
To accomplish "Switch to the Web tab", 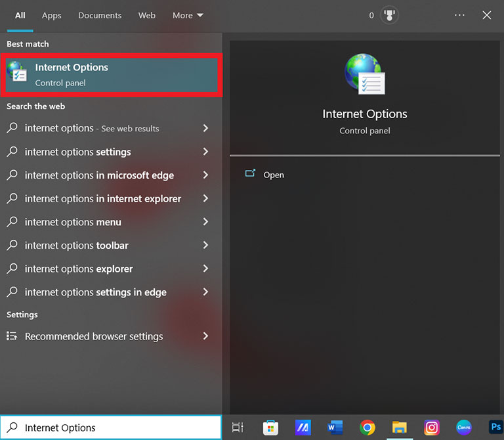I will [147, 16].
